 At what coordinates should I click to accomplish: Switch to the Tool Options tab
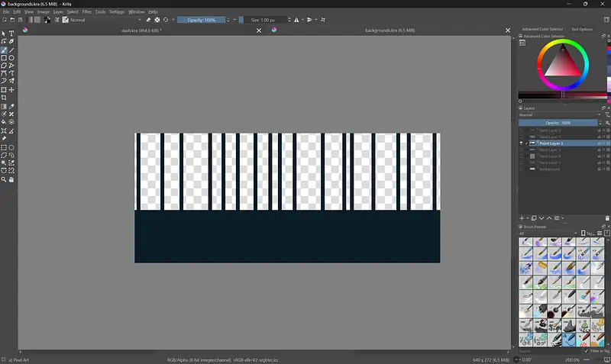(581, 29)
